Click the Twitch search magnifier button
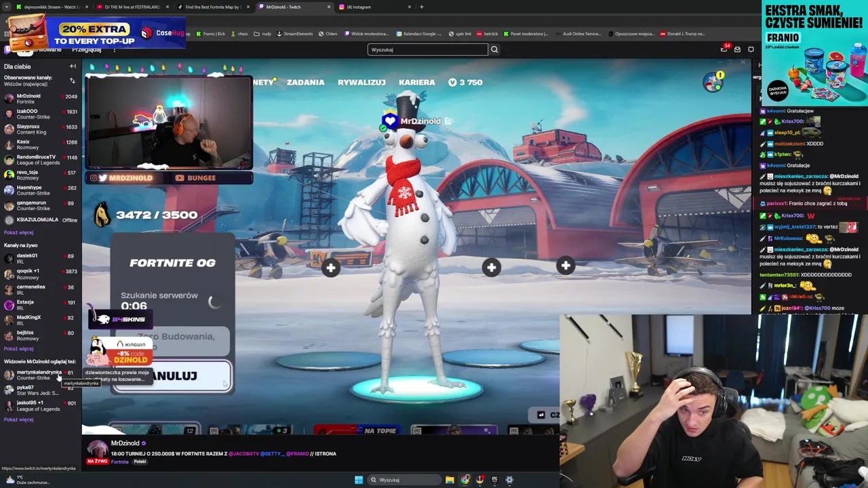The width and height of the screenshot is (868, 488). point(494,49)
